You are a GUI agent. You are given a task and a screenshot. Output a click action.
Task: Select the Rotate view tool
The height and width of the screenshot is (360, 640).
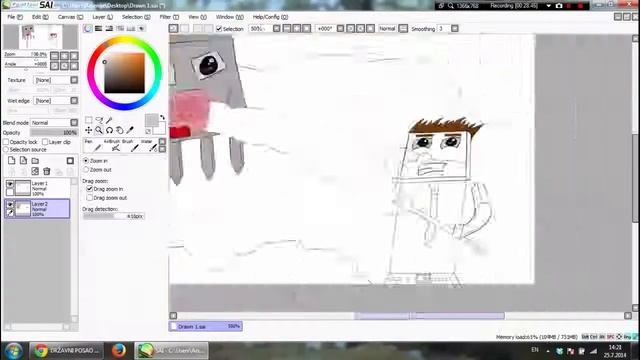(x=109, y=130)
